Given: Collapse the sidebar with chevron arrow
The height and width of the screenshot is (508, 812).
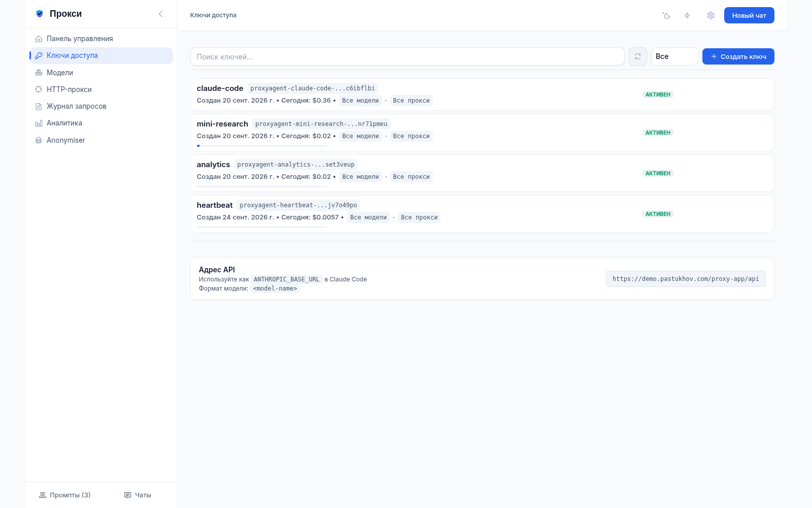Looking at the screenshot, I should tap(161, 14).
